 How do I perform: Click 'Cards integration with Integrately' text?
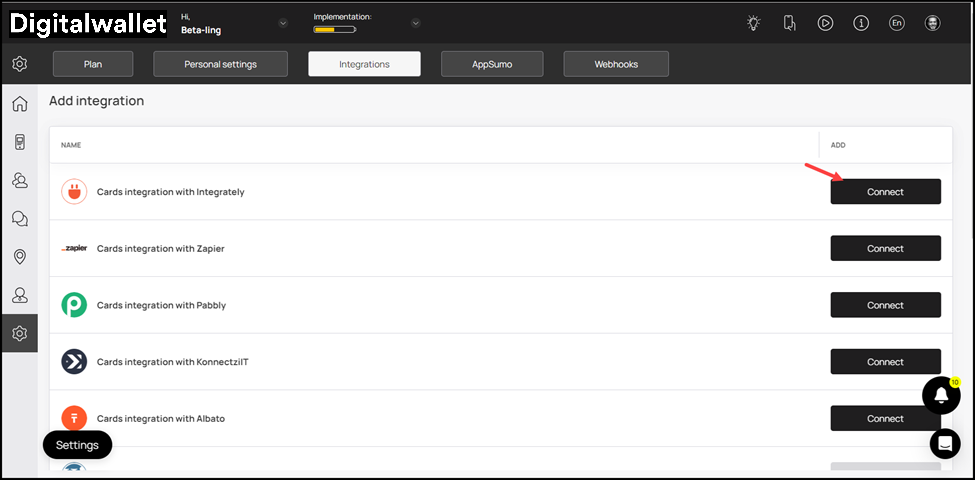170,192
